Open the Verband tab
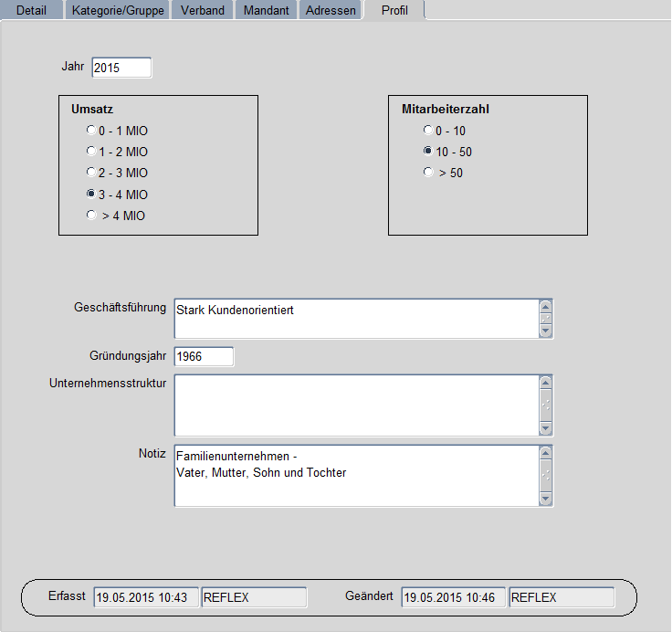The width and height of the screenshot is (672, 632). tap(202, 11)
